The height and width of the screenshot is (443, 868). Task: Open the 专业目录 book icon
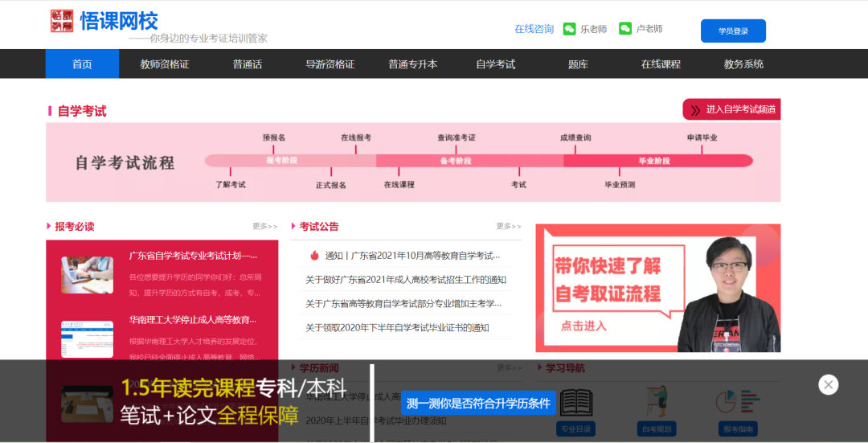pos(575,402)
